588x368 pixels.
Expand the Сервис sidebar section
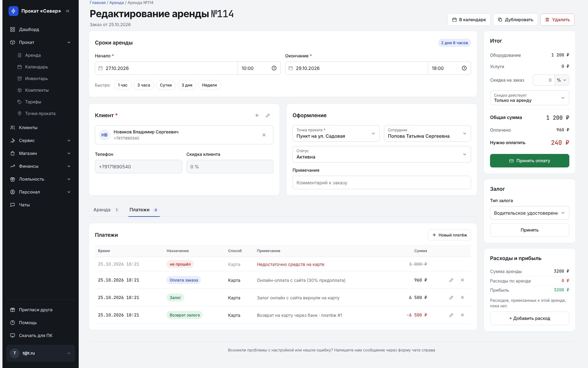[x=40, y=140]
